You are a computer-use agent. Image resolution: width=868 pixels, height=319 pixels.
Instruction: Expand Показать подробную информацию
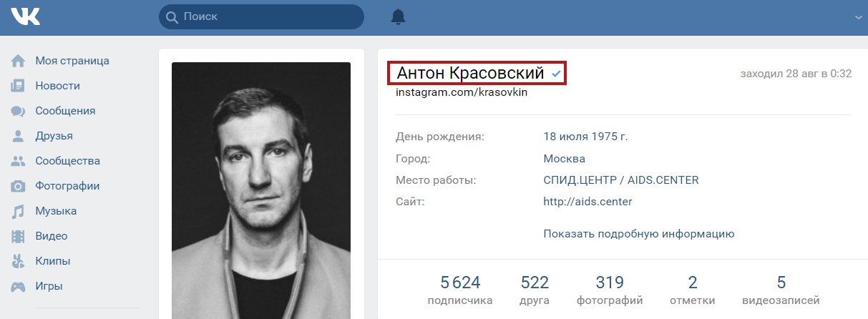point(639,234)
